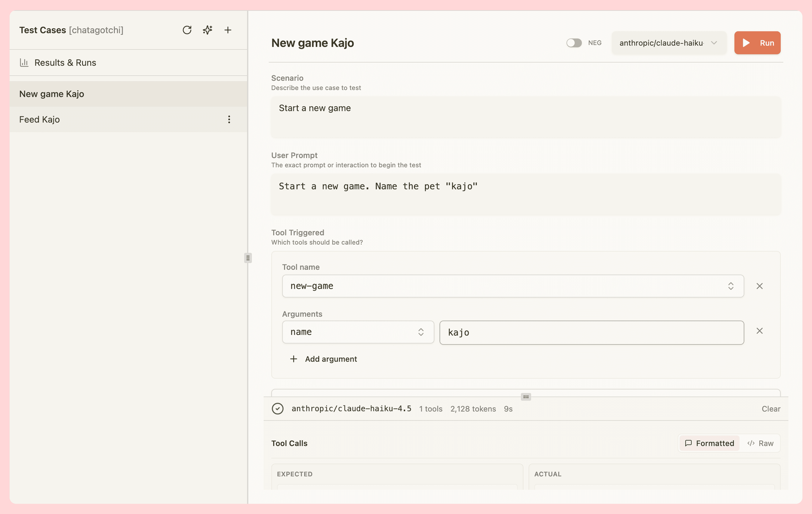Click the refresh test cases icon

[x=187, y=30]
